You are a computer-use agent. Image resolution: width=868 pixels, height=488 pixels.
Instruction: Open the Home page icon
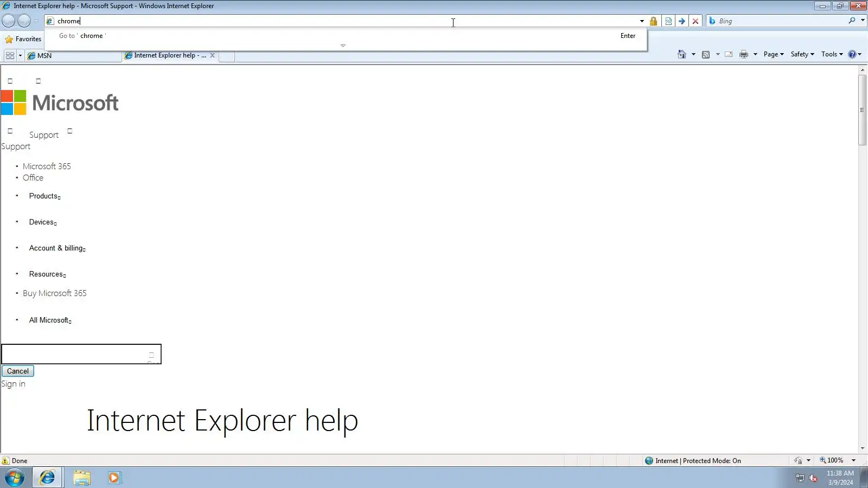682,54
